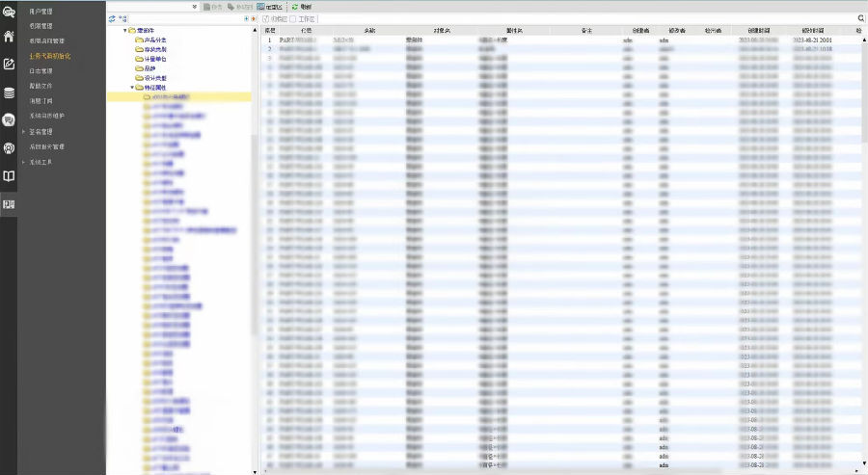Toggle the 归档区 checkbox
This screenshot has height=475, width=868.
click(x=266, y=19)
